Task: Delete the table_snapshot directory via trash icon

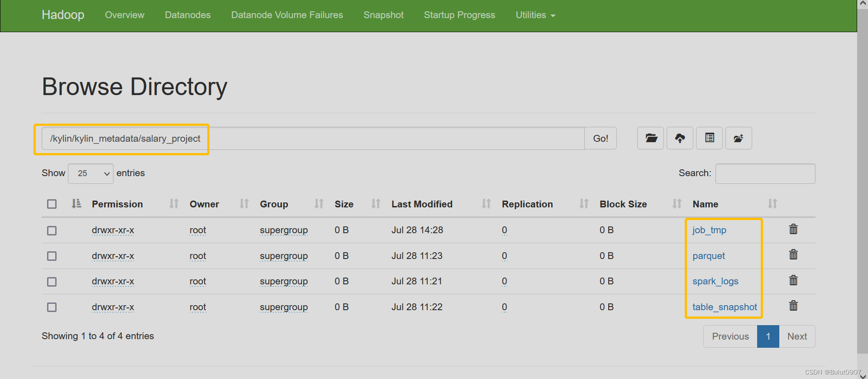Action: pos(793,306)
